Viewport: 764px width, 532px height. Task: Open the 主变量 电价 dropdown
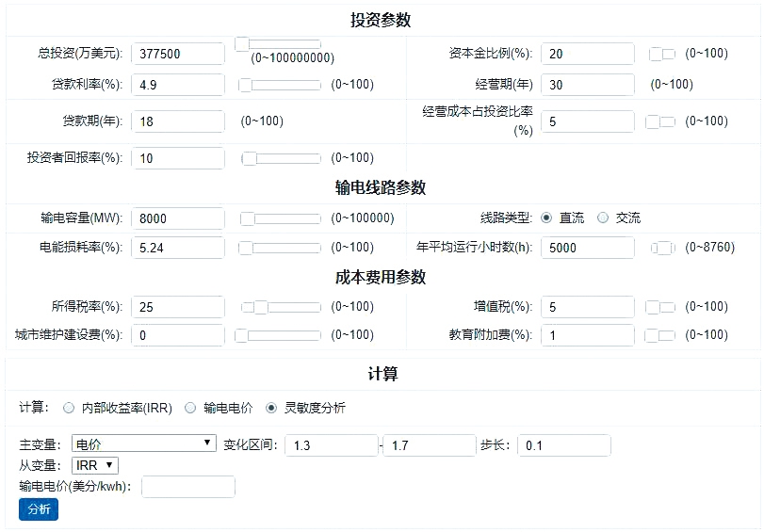pyautogui.click(x=144, y=443)
